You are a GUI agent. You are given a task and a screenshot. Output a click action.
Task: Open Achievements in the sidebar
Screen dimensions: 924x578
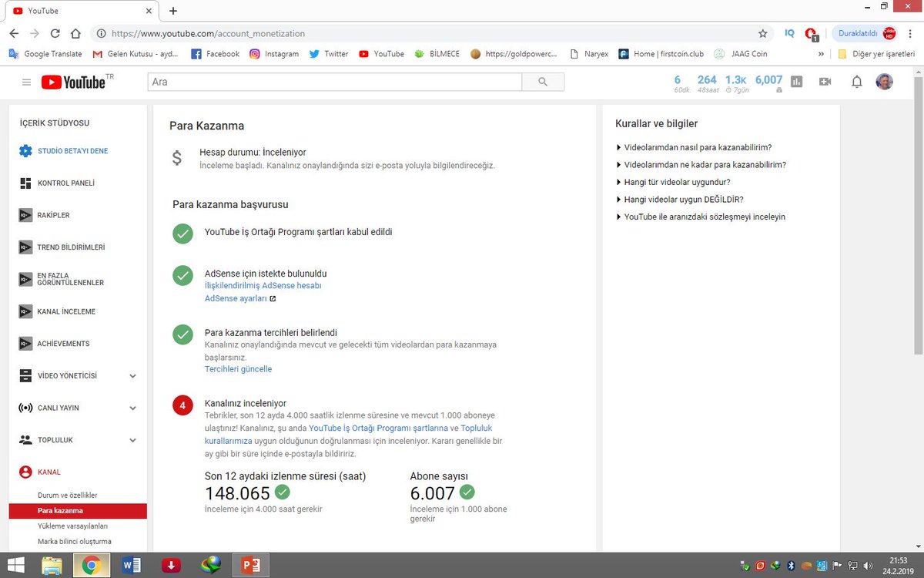[63, 344]
